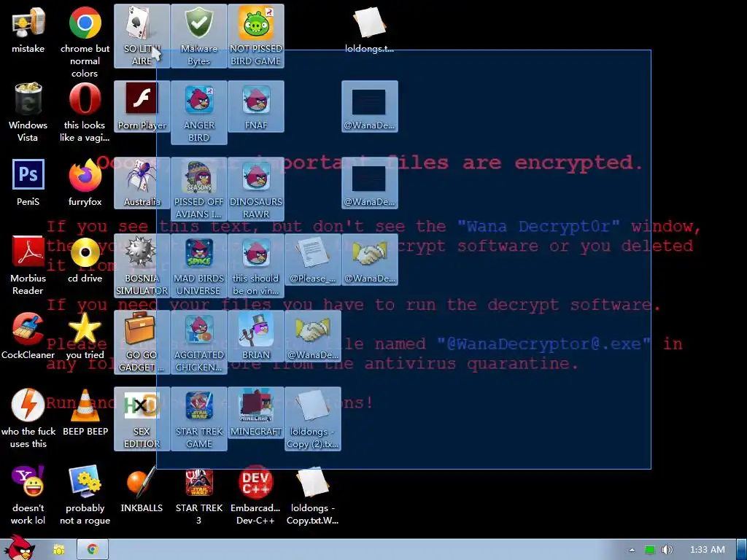Click the 'INKBALLS' desktop icon
Viewport: 747px width, 560px height.
142,489
